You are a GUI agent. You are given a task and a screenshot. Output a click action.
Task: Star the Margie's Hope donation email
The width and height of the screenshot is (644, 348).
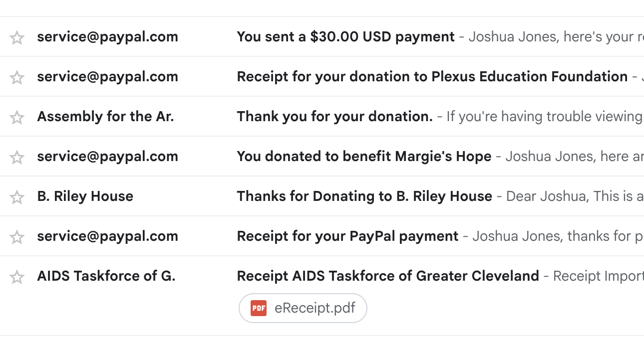tap(17, 157)
